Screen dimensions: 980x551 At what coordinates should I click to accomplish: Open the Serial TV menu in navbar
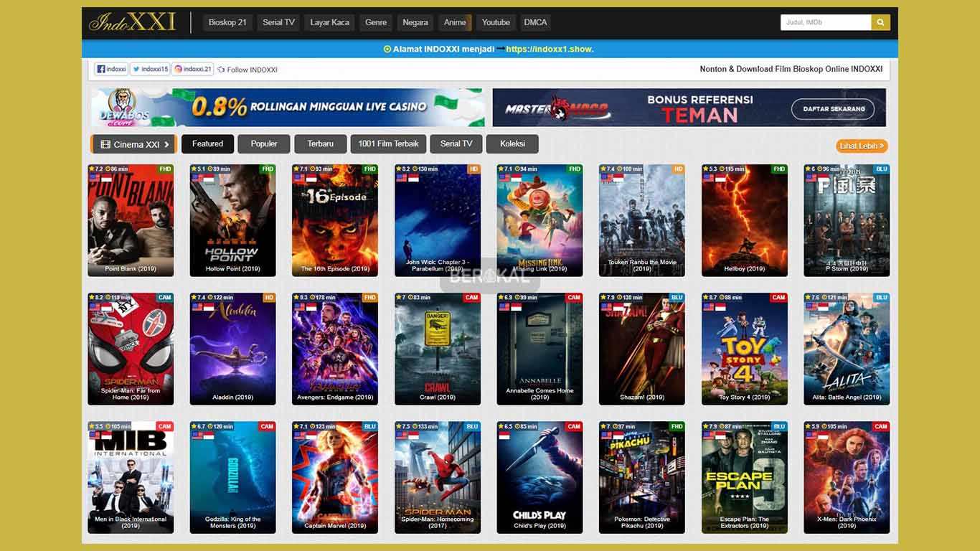tap(278, 22)
